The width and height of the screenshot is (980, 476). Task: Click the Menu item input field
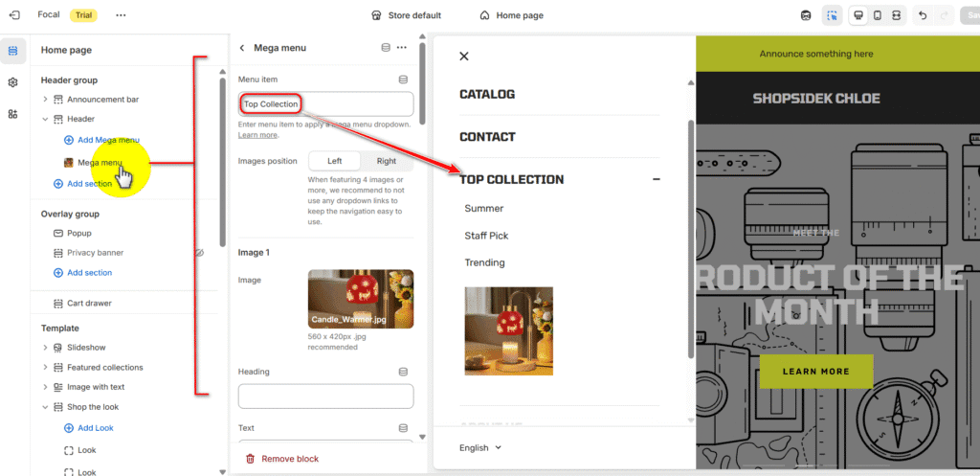(325, 103)
